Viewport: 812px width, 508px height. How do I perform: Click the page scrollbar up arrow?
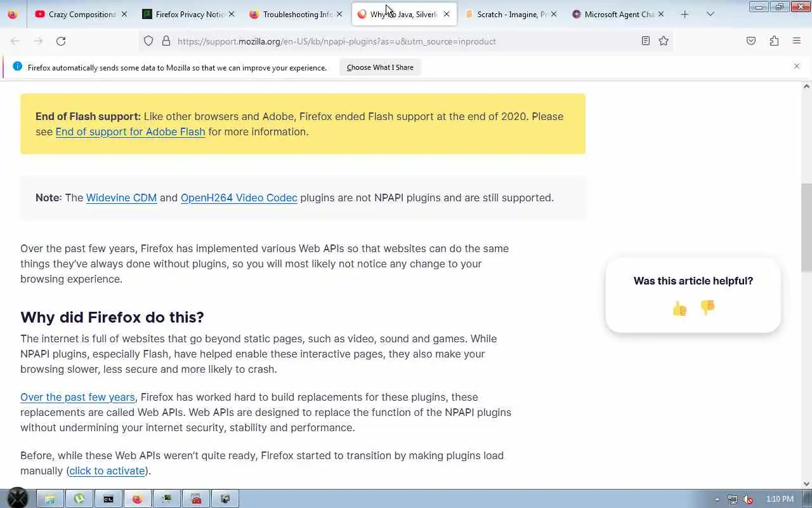tap(806, 86)
